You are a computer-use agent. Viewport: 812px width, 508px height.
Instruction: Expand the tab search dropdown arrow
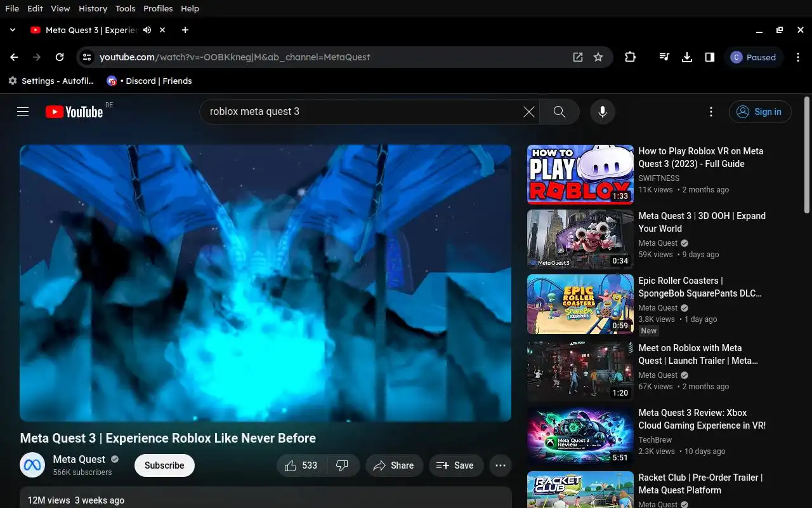click(x=13, y=30)
